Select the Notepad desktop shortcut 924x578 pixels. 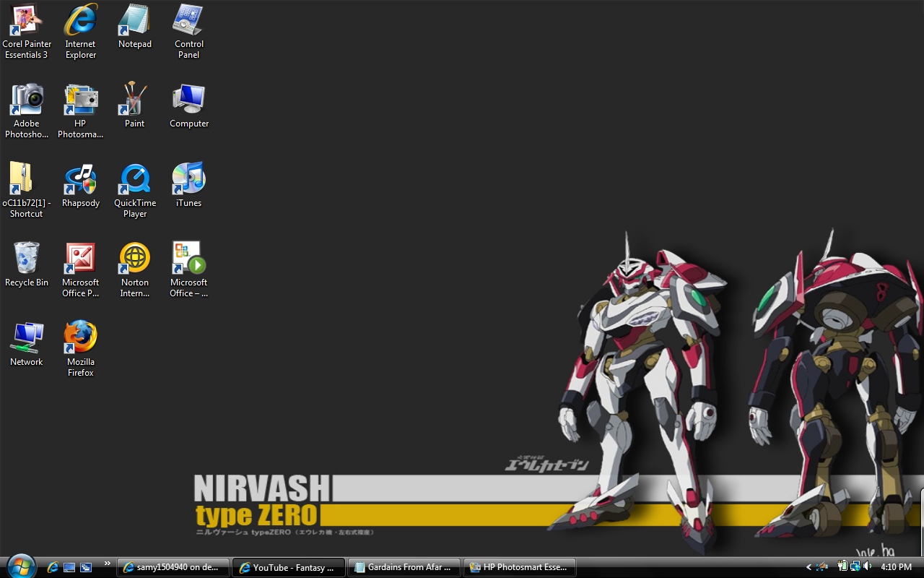(135, 27)
